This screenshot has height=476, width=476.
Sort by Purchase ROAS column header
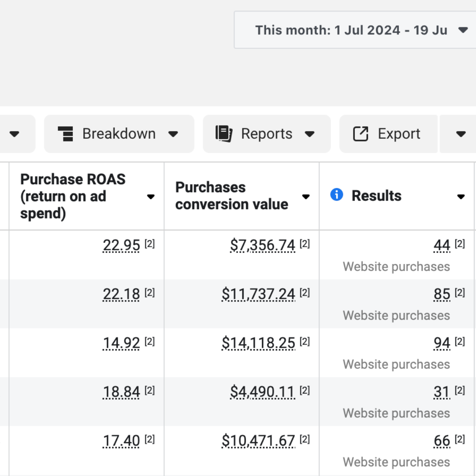pyautogui.click(x=73, y=196)
